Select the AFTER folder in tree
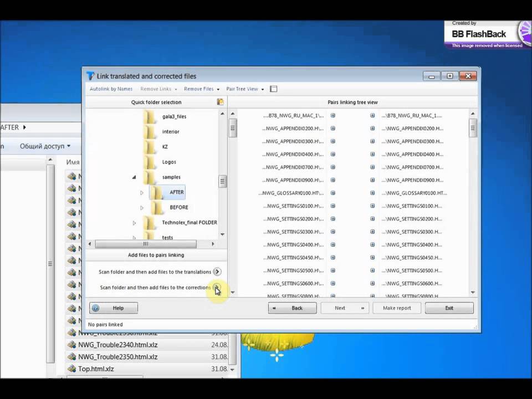The image size is (532, 399). [x=176, y=192]
